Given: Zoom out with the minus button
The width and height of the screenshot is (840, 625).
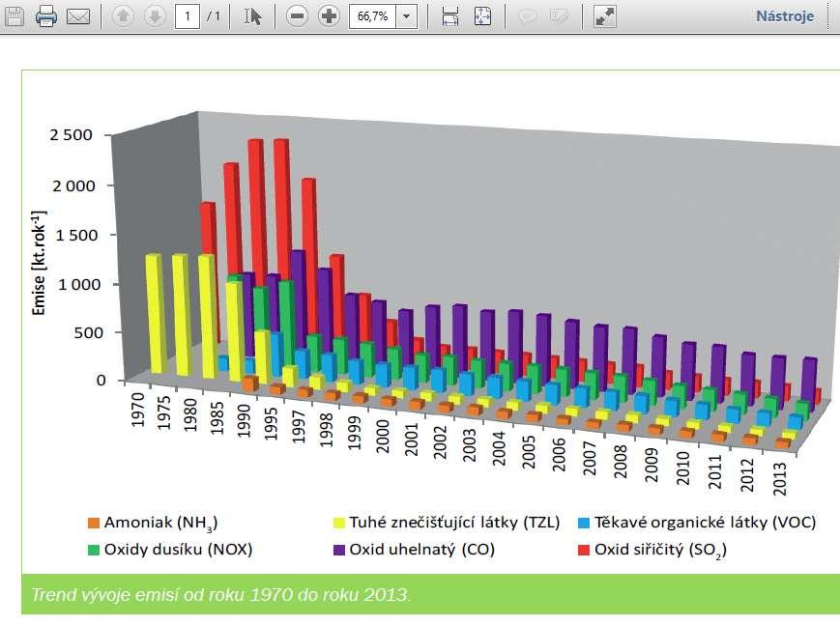Looking at the screenshot, I should [x=297, y=16].
